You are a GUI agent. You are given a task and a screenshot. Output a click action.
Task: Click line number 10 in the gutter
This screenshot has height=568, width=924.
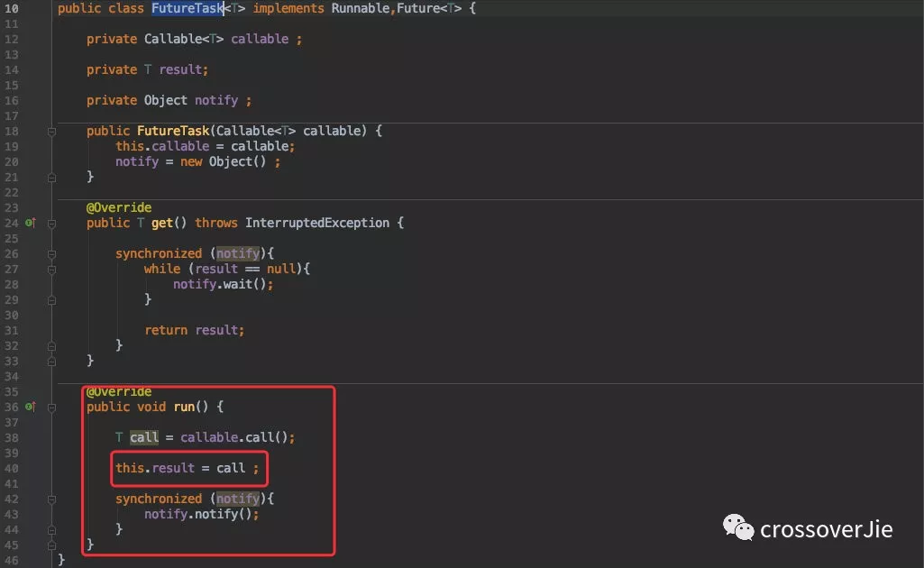[x=11, y=8]
